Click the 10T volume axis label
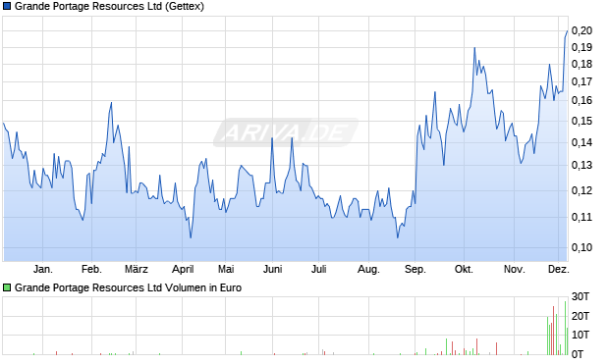Image resolution: width=609 pixels, height=364 pixels. tap(581, 335)
